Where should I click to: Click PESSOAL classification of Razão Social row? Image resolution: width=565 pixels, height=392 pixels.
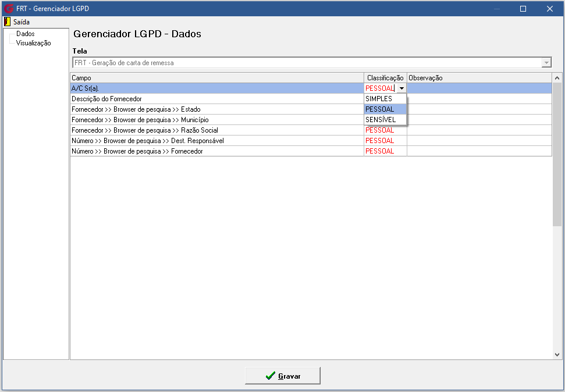(385, 130)
